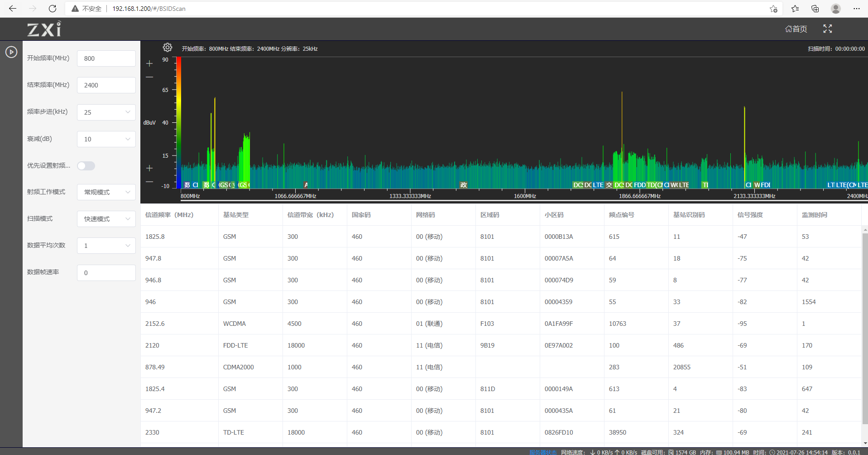
Task: Click 服务器状态 status bar link
Action: pyautogui.click(x=543, y=452)
